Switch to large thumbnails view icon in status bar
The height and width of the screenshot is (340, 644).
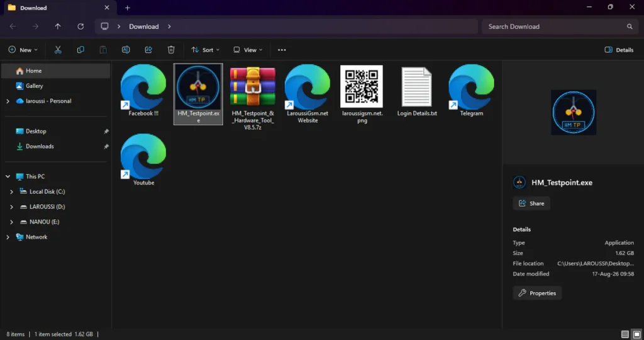(636, 334)
